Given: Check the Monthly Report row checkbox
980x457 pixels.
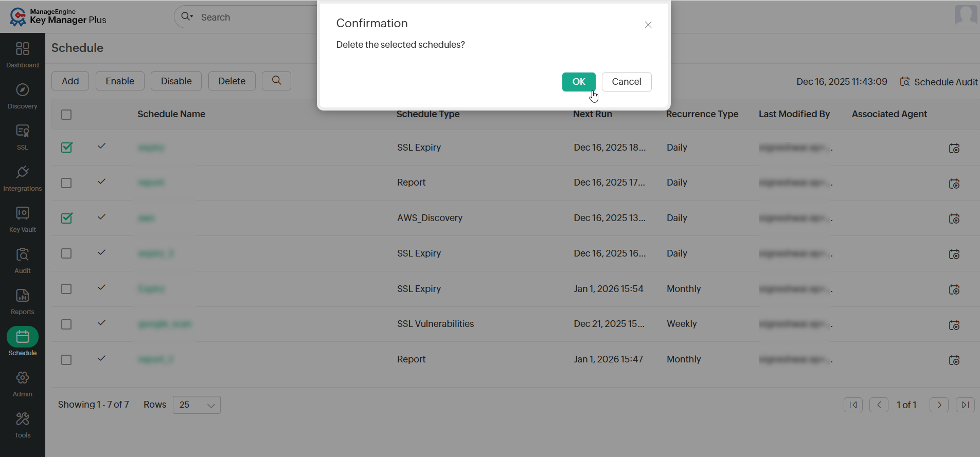Looking at the screenshot, I should (66, 360).
